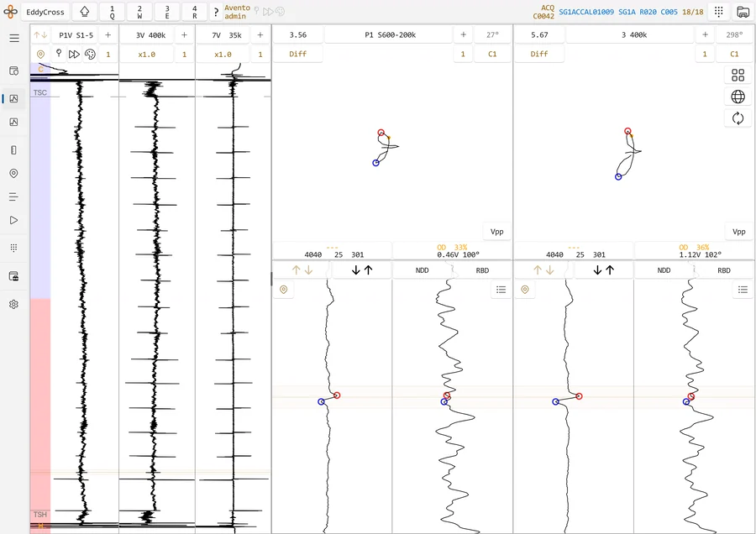Viewport: 756px width, 534px height.
Task: Click the refresh rotate icon below globe
Action: pyautogui.click(x=738, y=118)
